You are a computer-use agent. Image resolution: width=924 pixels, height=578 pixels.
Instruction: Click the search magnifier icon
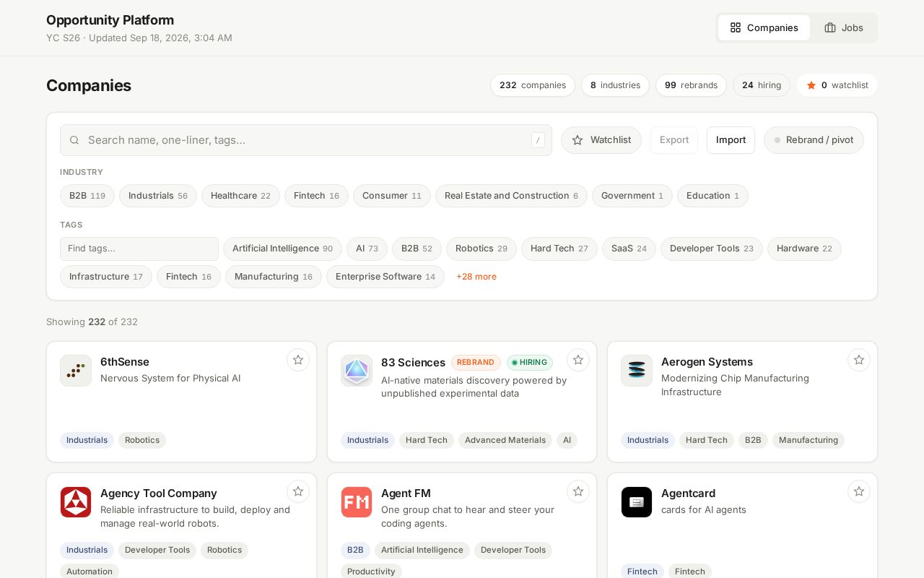pos(74,140)
